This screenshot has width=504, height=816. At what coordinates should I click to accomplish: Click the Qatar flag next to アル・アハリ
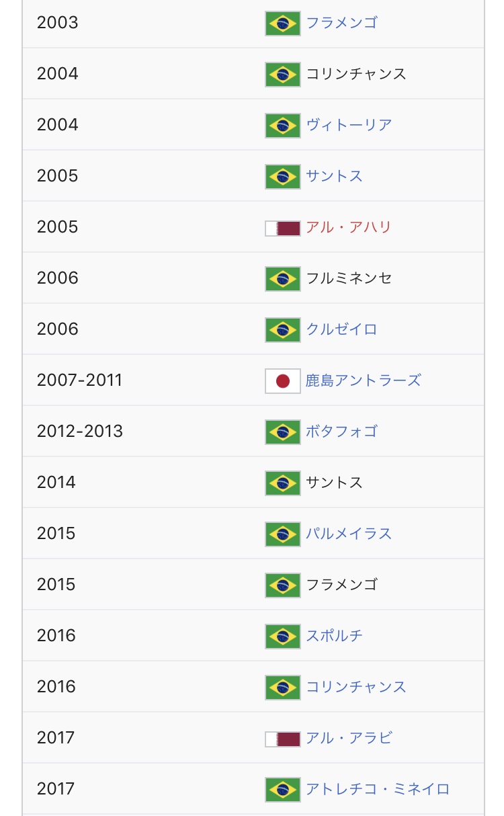pyautogui.click(x=282, y=228)
